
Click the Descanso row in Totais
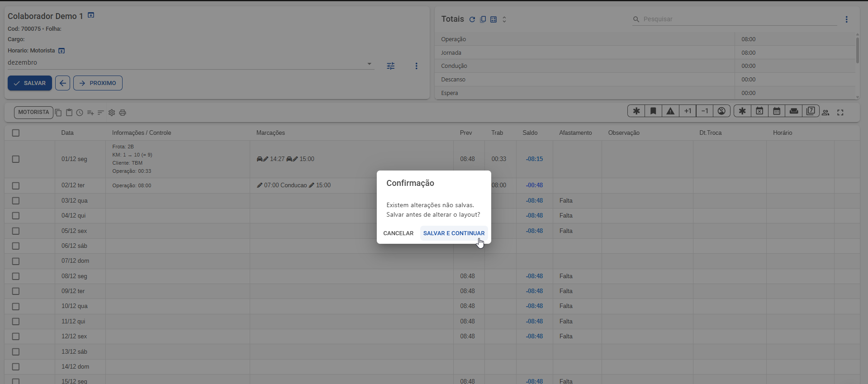pyautogui.click(x=645, y=80)
